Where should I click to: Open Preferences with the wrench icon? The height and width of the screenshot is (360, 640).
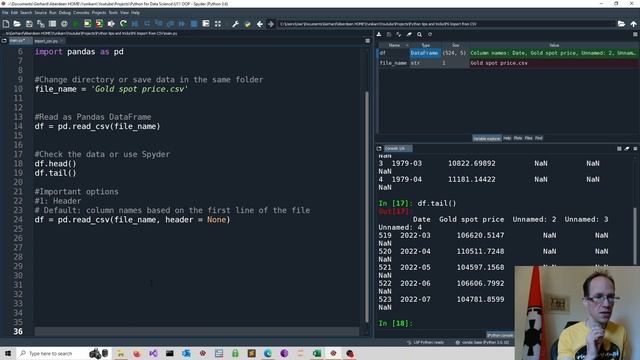coord(236,24)
